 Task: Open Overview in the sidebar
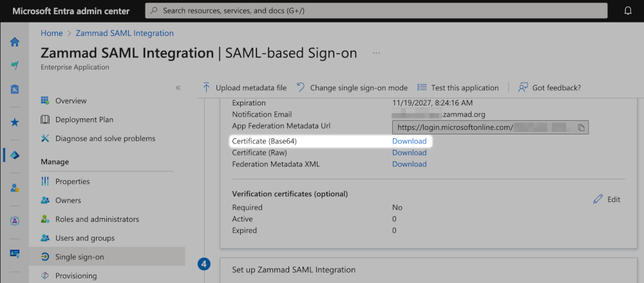[71, 100]
